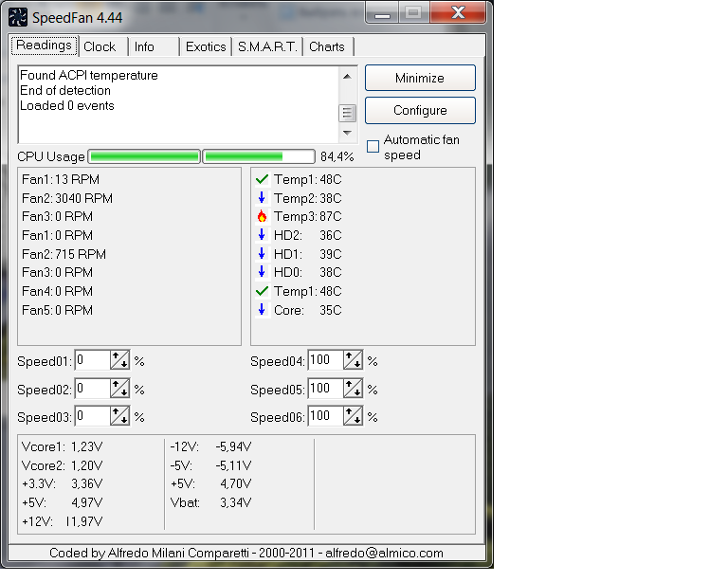This screenshot has width=728, height=582.
Task: Click blue down arrow icon beside HD1
Action: 262,254
